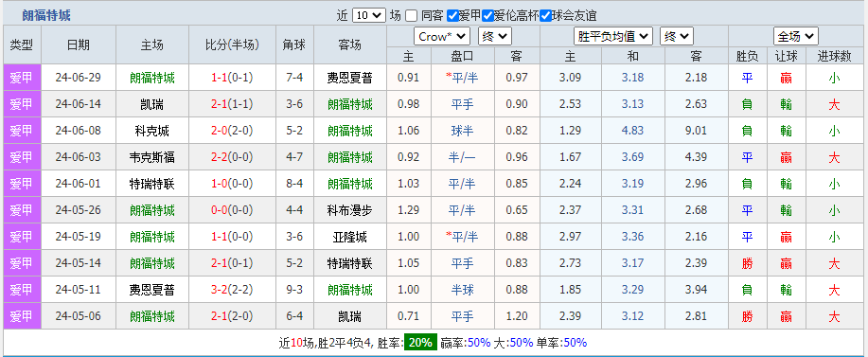Toggle the 同客 checkbox
The width and height of the screenshot is (868, 357).
click(x=411, y=15)
